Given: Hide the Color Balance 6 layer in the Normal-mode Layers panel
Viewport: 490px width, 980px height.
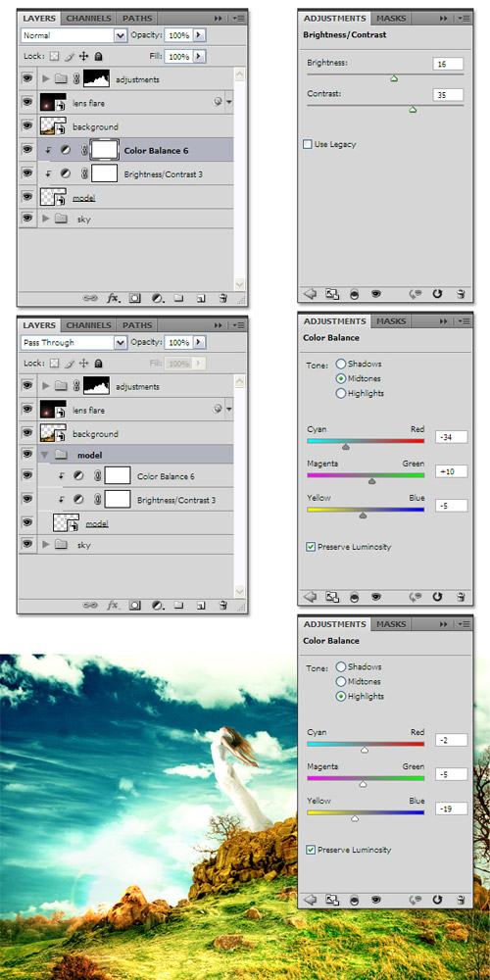Looking at the screenshot, I should pos(26,149).
